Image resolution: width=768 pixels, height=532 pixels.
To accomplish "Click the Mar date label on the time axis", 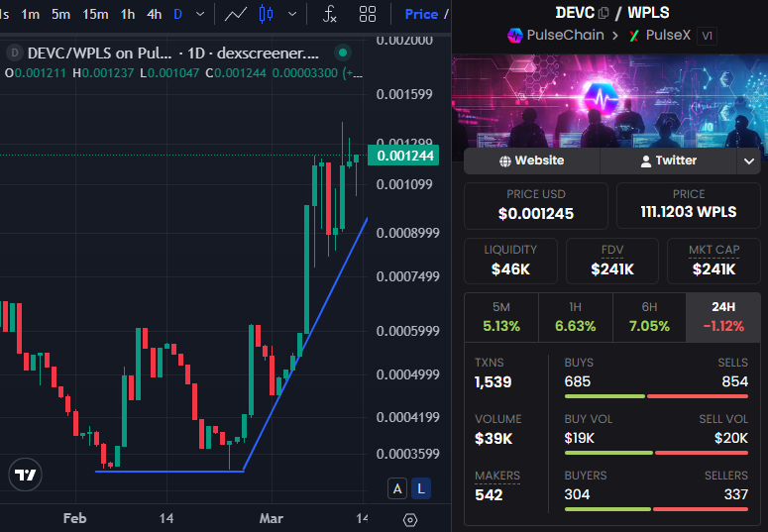I will 272,518.
